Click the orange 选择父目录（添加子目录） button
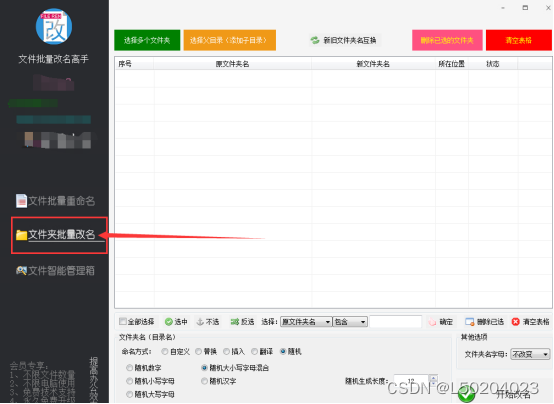Viewport: 554px width, 404px height. point(230,40)
